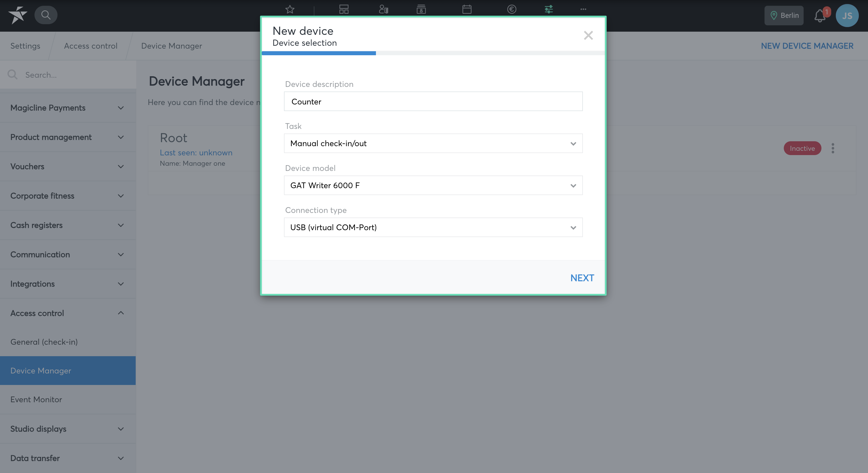Click the Settings breadcrumb
This screenshot has width=868, height=473.
click(x=25, y=46)
